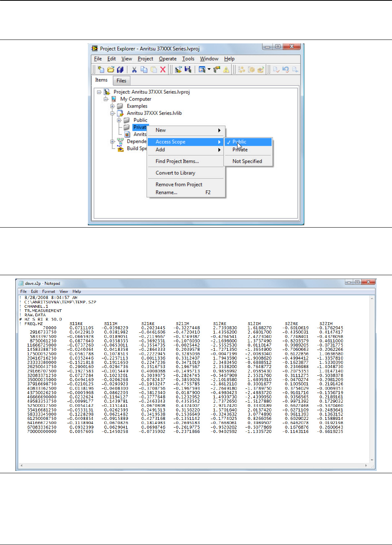
Task: Choose Find Project Items... in context menu
Action: (x=186, y=161)
